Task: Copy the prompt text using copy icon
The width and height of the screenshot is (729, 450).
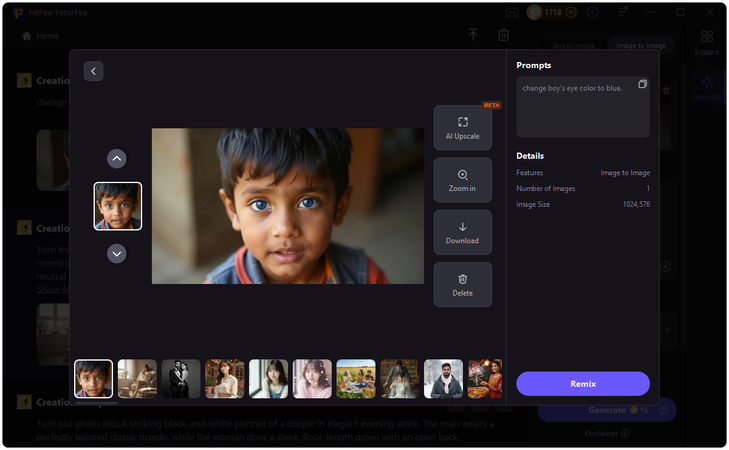Action: [642, 85]
